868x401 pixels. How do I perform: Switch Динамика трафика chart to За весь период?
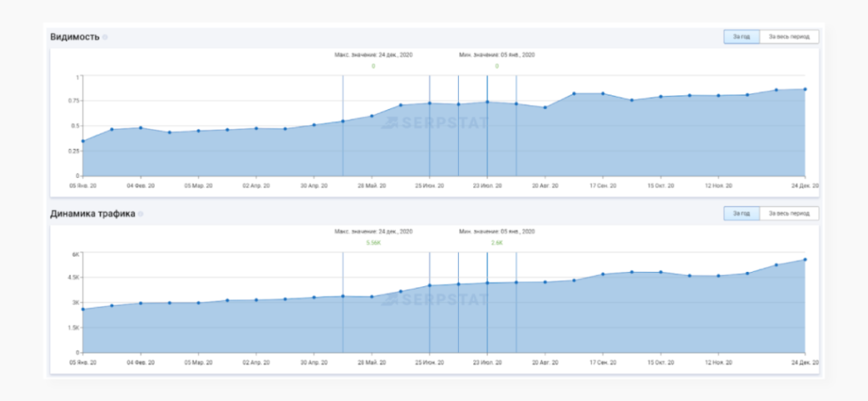pyautogui.click(x=789, y=213)
